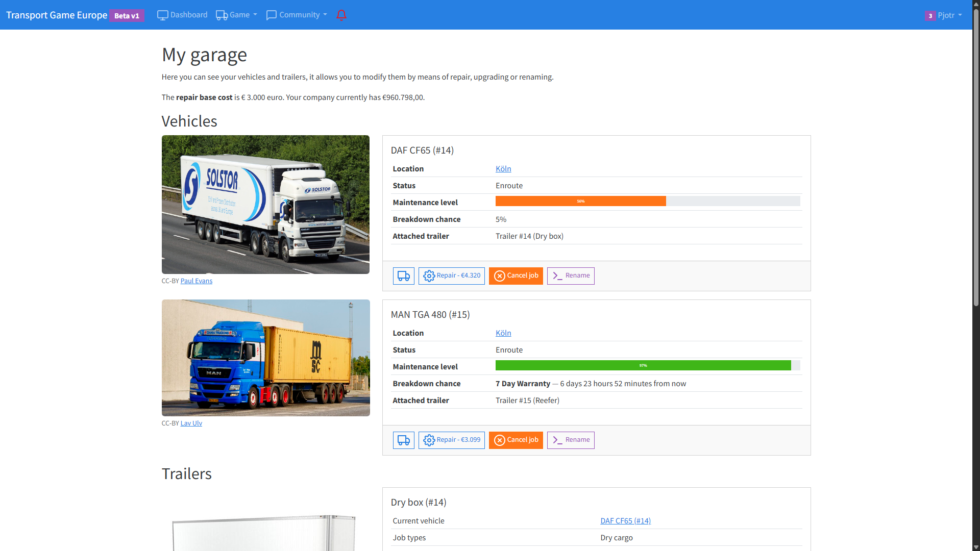Viewport: 980px width, 551px height.
Task: Click the Vehicles section heading
Action: (189, 121)
